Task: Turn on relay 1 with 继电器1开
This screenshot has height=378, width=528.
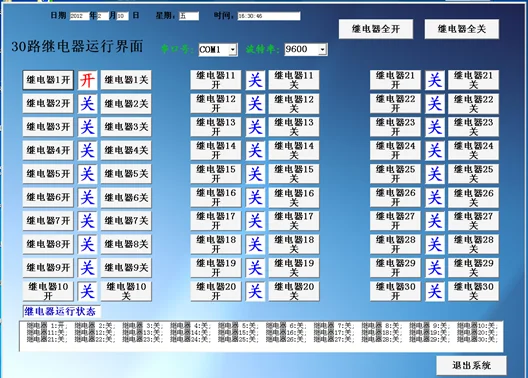Action: coord(48,80)
